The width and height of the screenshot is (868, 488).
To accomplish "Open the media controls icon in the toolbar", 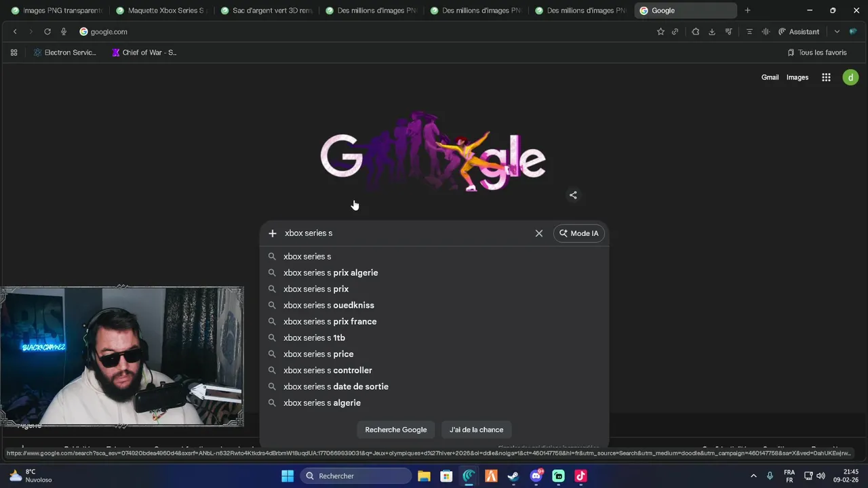I will [729, 32].
